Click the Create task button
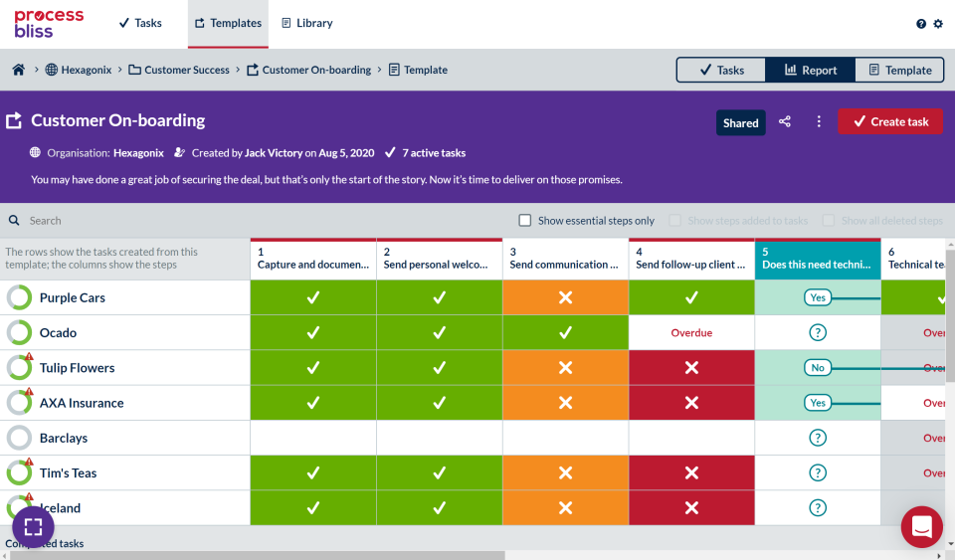955x560 pixels. point(890,121)
